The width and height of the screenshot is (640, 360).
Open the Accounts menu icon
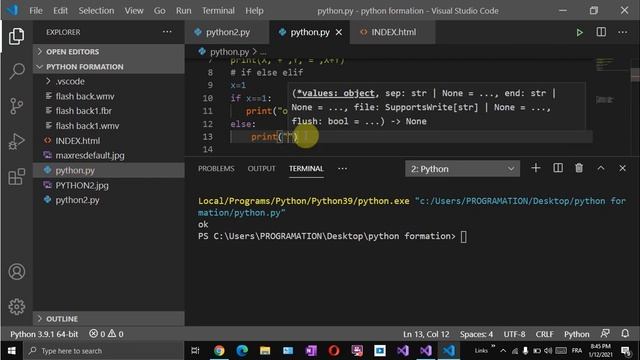[16, 272]
